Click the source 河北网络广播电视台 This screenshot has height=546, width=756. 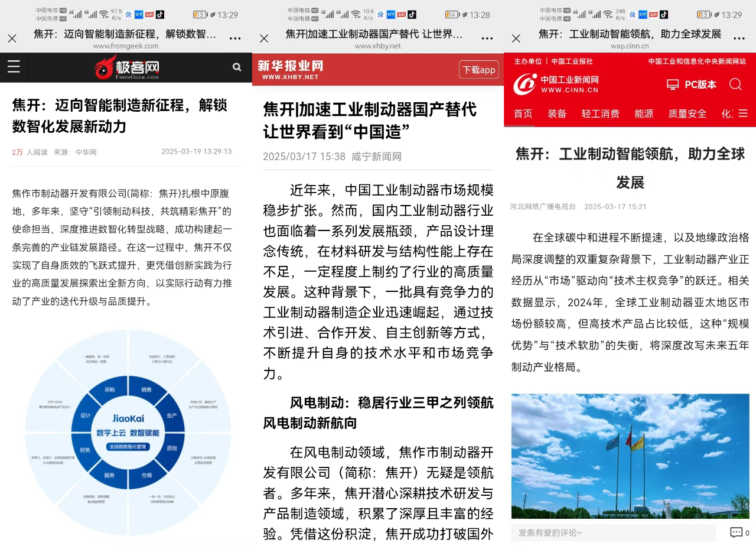coord(543,207)
